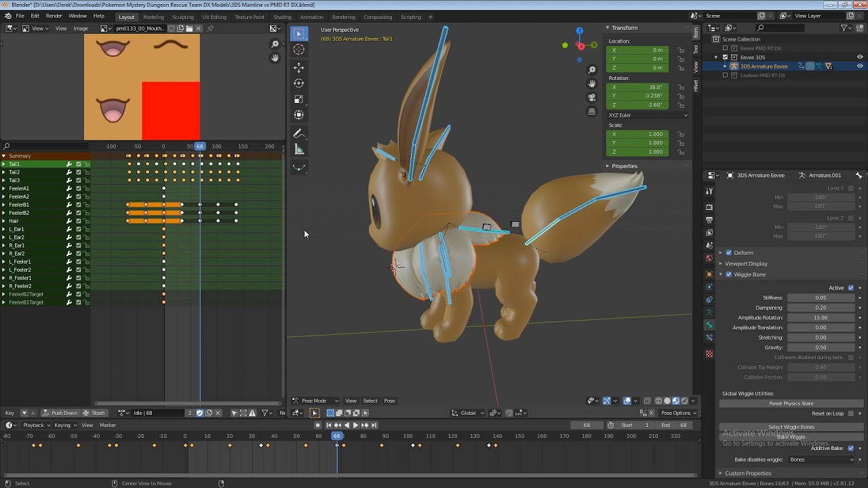Viewport: 868px width, 488px height.
Task: Click the viewport pan hand gizmo
Action: pyautogui.click(x=592, y=83)
